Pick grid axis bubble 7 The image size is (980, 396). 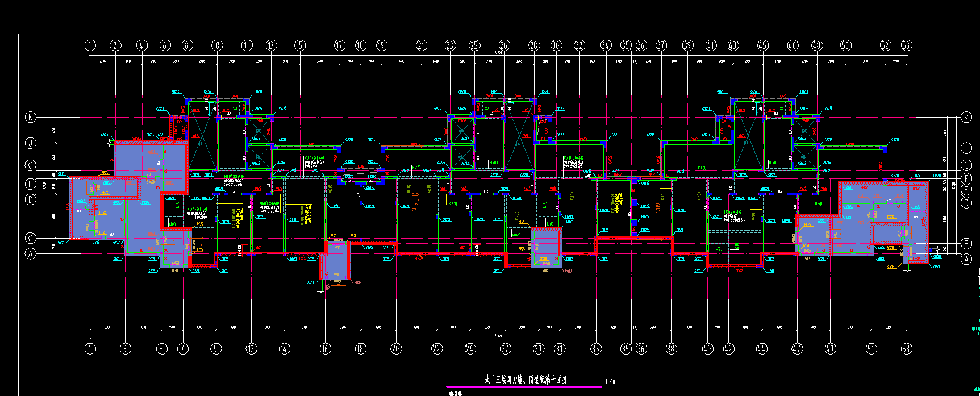[183, 348]
